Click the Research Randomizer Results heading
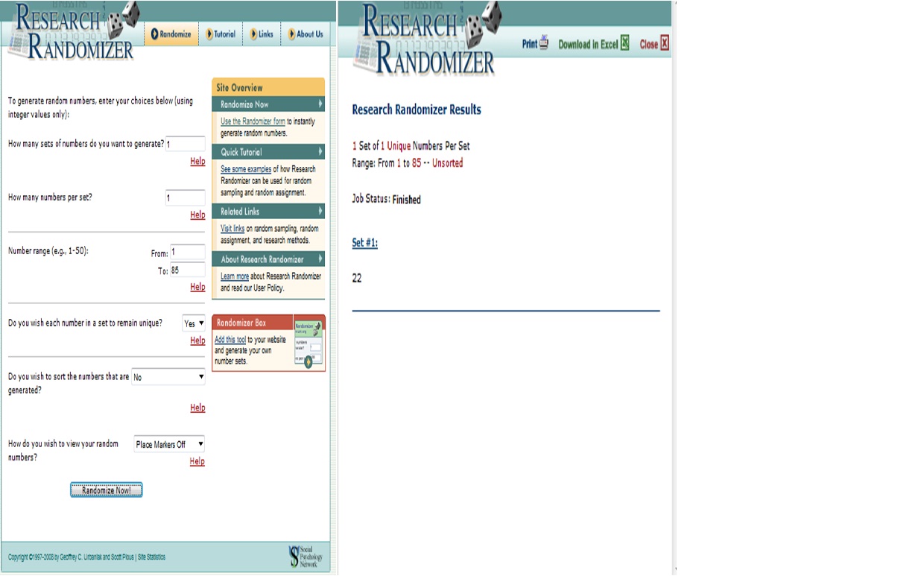The image size is (924, 576). pyautogui.click(x=417, y=110)
